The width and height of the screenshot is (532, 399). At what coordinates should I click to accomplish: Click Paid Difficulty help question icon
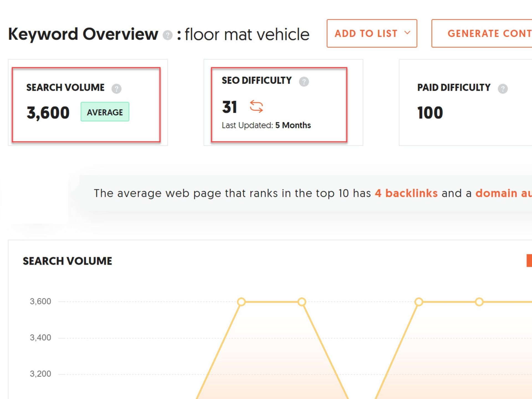point(502,89)
